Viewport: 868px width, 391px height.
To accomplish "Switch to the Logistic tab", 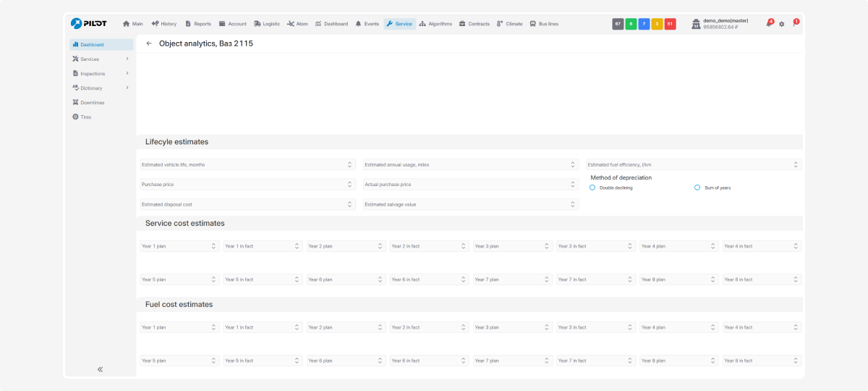I will pyautogui.click(x=266, y=24).
